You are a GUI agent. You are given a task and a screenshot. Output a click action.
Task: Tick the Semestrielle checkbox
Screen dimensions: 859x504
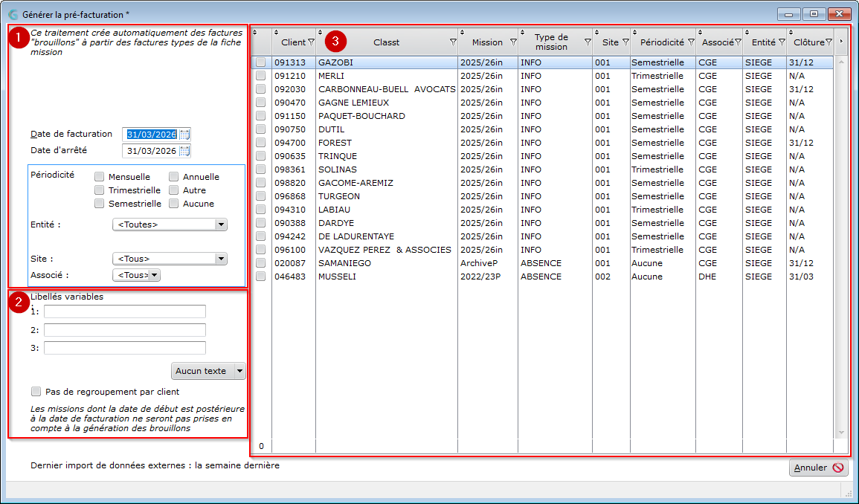(x=99, y=203)
